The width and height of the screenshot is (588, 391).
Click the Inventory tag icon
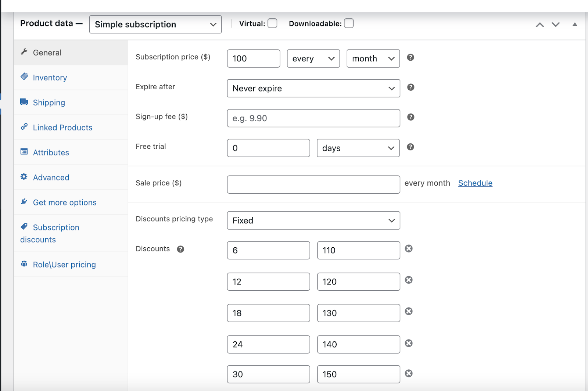point(24,76)
